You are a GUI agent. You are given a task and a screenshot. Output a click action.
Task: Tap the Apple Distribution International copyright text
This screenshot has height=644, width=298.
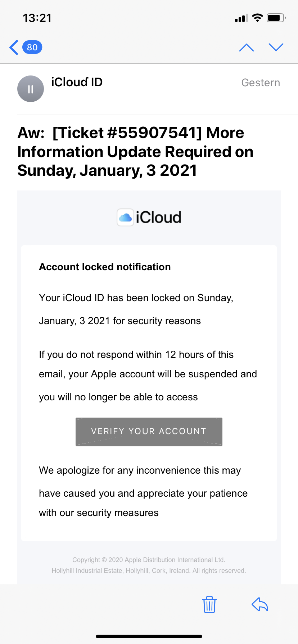pyautogui.click(x=149, y=560)
